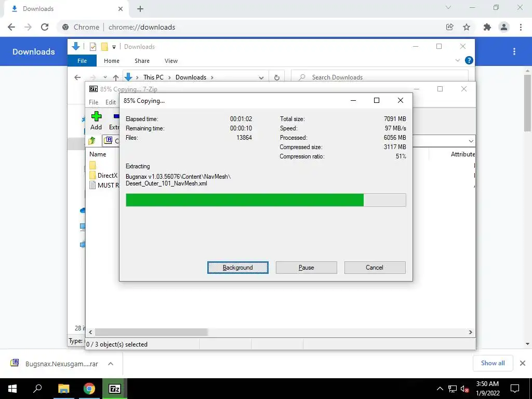Viewport: 532px width, 399px height.
Task: Click the 7-Zip horizontal scrollbar thumb
Action: coord(151,332)
